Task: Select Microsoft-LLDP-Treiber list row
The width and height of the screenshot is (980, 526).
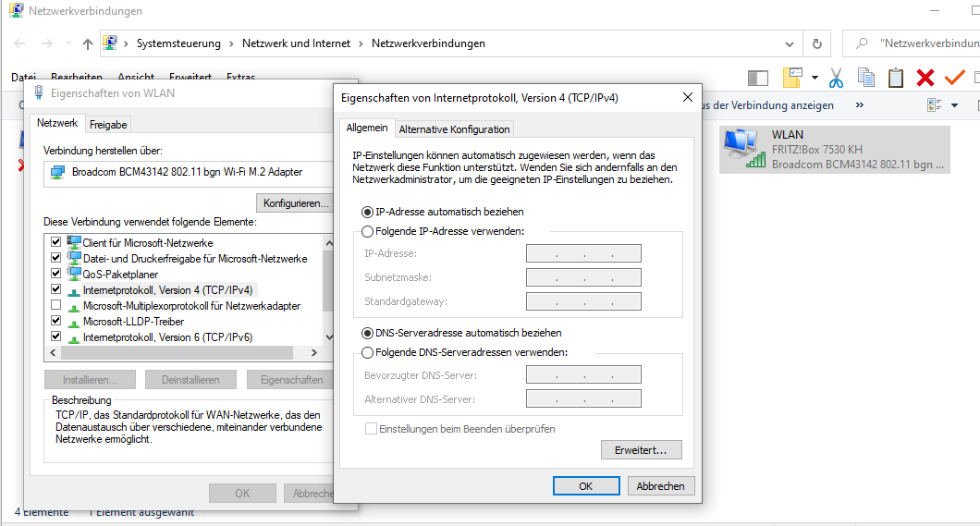Action: pyautogui.click(x=133, y=322)
